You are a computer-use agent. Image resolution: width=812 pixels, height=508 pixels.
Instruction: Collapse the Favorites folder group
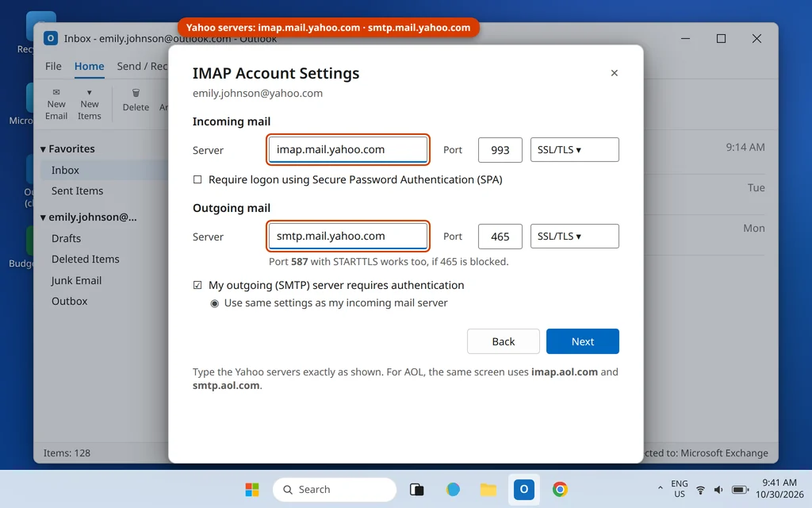(x=44, y=149)
